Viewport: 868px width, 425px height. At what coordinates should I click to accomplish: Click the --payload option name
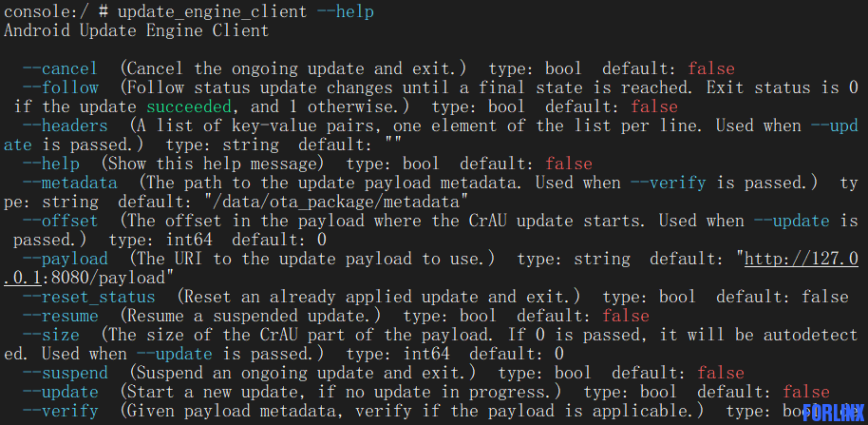coord(66,259)
